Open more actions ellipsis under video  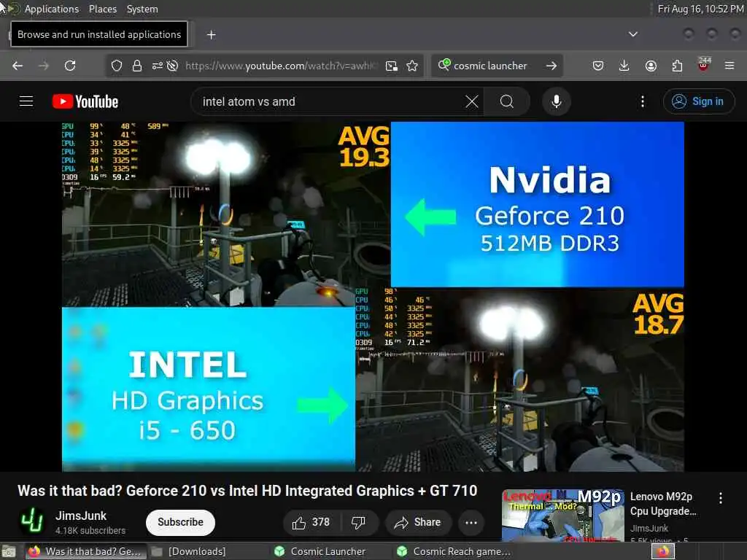point(471,522)
